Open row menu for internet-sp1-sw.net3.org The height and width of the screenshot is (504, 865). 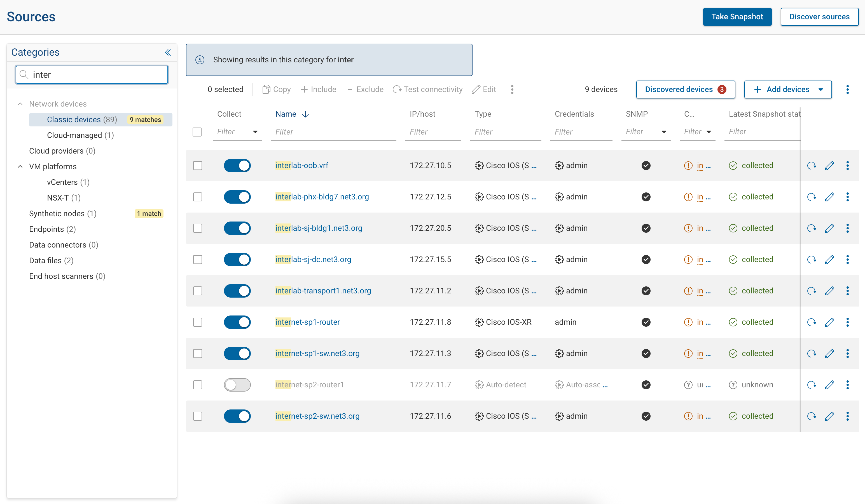coord(847,354)
